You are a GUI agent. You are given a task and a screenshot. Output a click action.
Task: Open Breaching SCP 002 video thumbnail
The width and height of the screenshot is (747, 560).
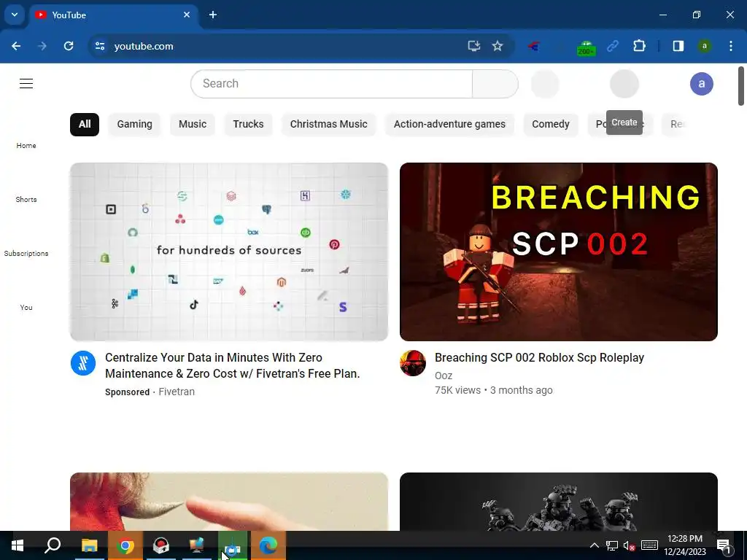click(x=558, y=252)
